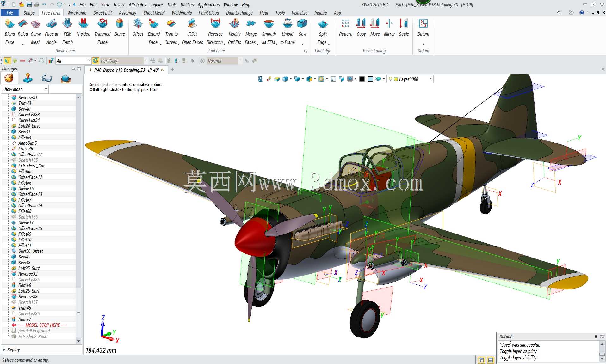Use the Unfold to Plane tool

288,32
